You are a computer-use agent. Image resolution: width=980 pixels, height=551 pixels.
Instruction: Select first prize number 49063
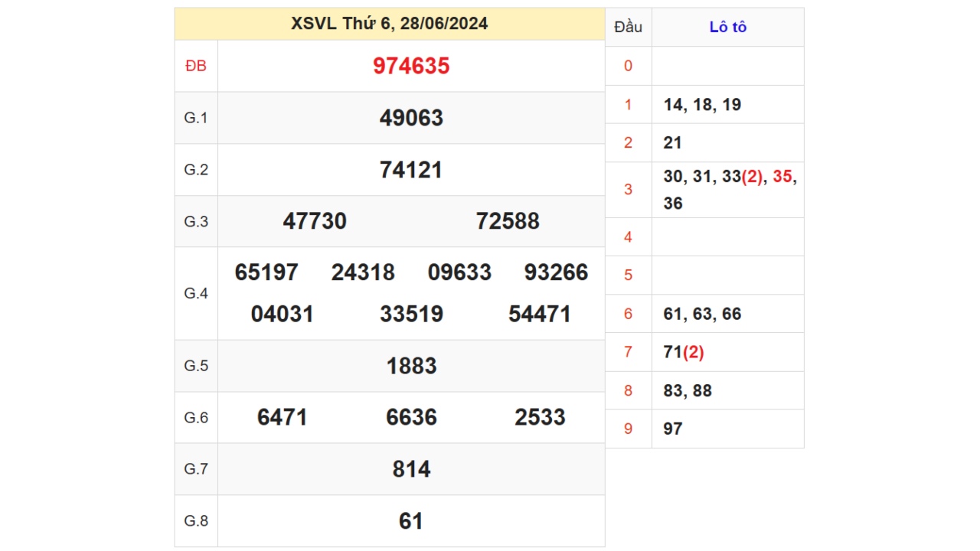coord(411,118)
